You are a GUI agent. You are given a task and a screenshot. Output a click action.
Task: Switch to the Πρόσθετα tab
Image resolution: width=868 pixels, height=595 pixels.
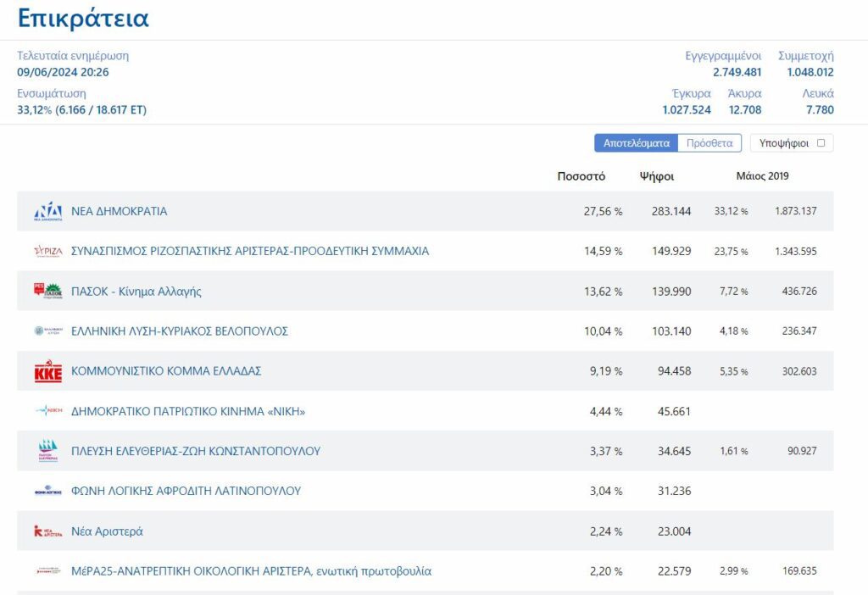tap(709, 142)
